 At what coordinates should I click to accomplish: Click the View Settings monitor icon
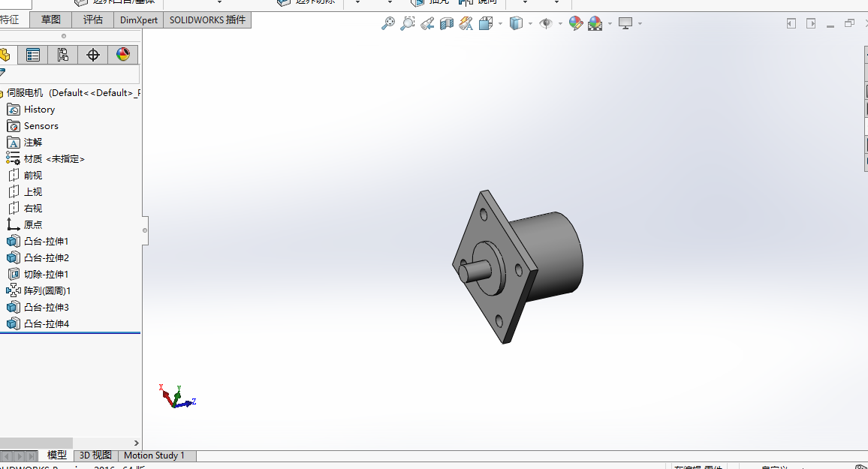pyautogui.click(x=625, y=23)
